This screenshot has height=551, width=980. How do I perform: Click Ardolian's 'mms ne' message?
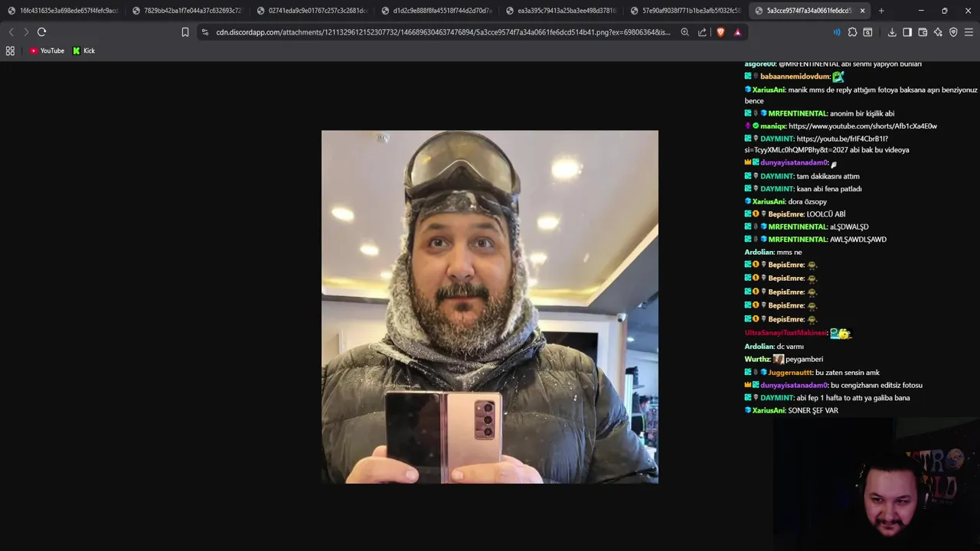(789, 252)
